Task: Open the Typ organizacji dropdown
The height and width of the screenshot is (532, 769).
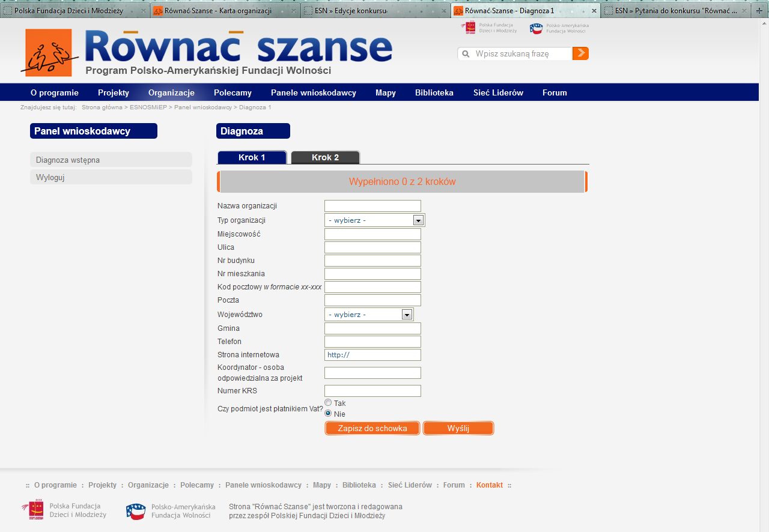Action: pyautogui.click(x=375, y=220)
